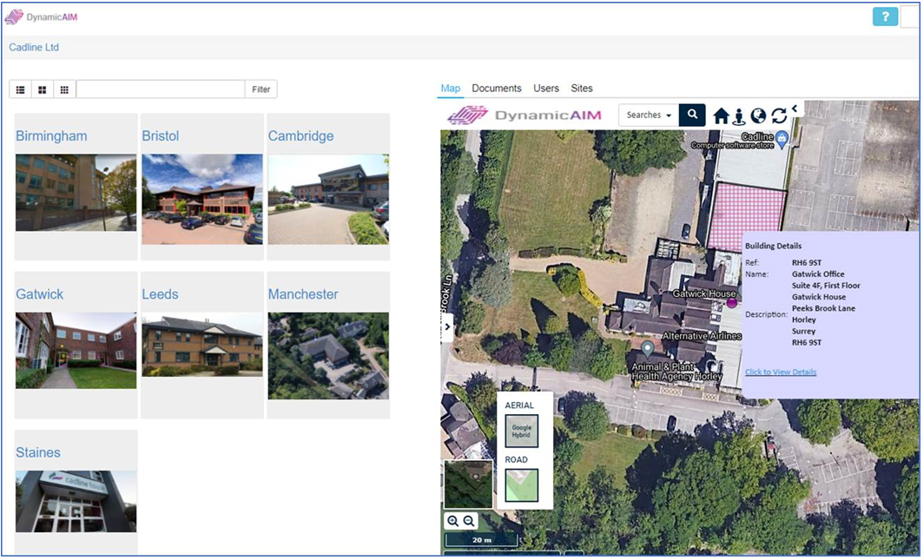The image size is (924, 560).
Task: Go to home extent with house icon
Action: [x=722, y=116]
